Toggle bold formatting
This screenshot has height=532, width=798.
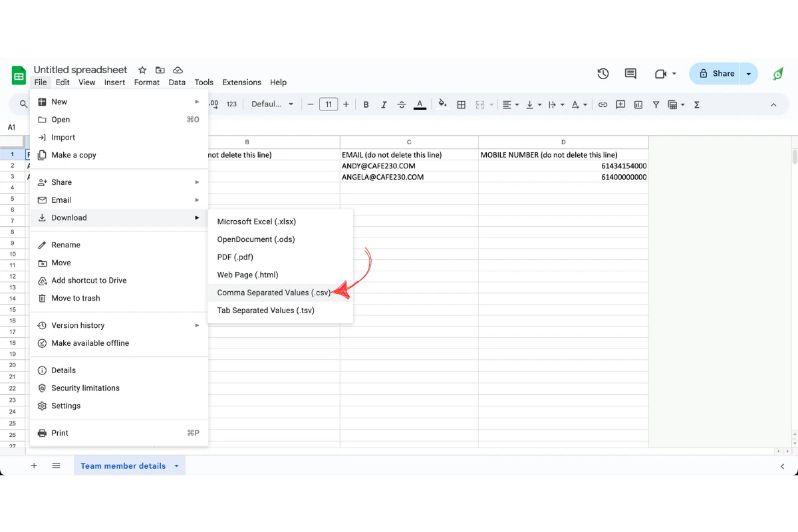point(366,104)
